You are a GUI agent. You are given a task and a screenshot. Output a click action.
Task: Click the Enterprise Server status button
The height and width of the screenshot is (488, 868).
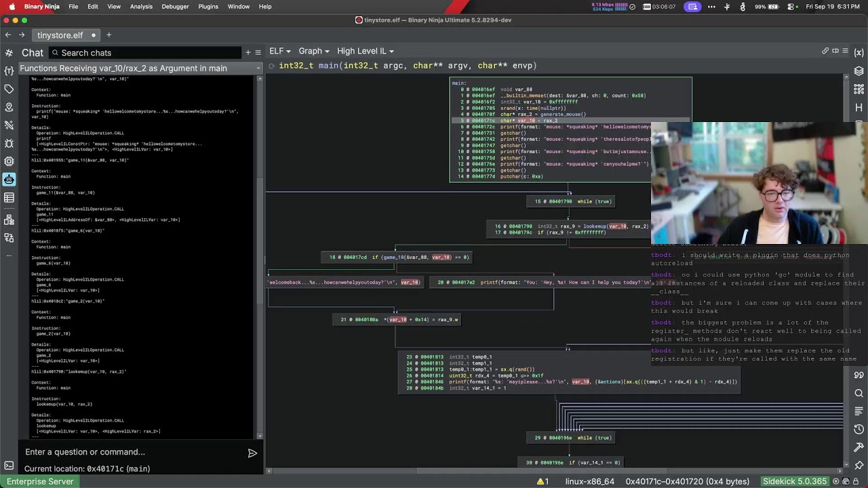[40, 481]
